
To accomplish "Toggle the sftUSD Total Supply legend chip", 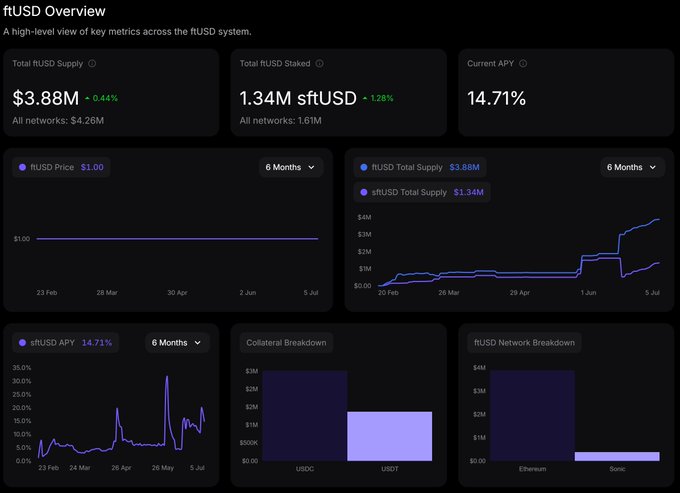I will [422, 192].
